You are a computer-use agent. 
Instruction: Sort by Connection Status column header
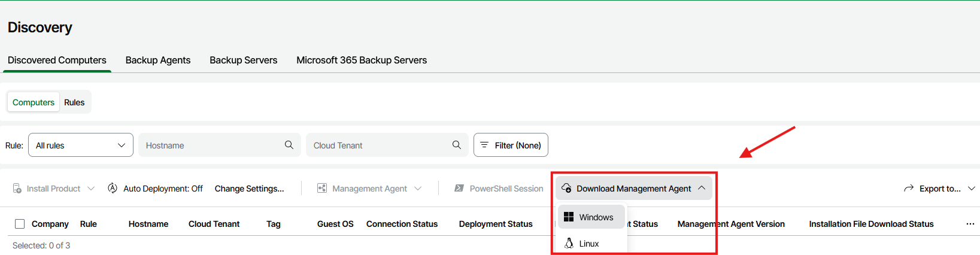point(402,224)
